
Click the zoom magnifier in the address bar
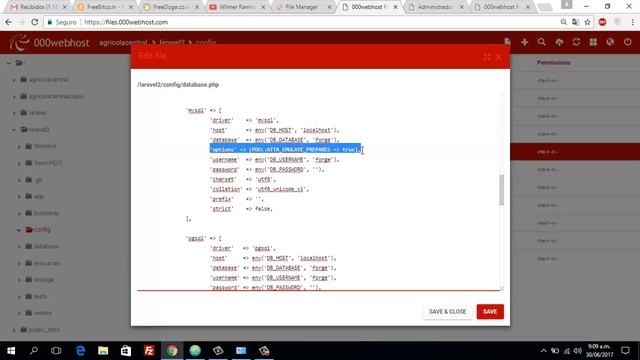[564, 22]
